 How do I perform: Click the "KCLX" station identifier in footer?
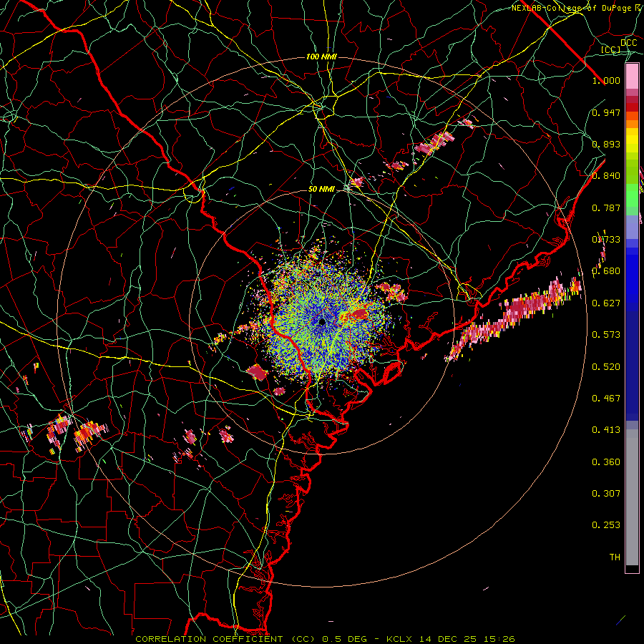(400, 639)
